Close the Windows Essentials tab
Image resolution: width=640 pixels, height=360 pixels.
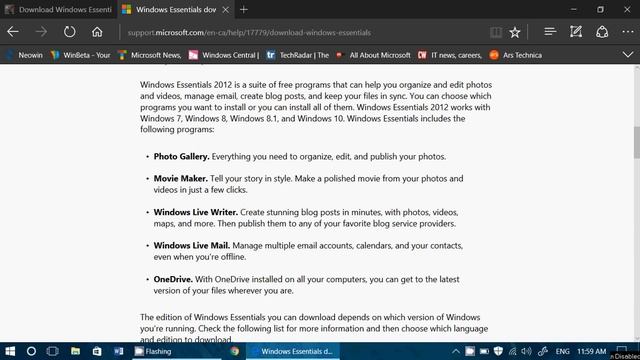click(225, 10)
